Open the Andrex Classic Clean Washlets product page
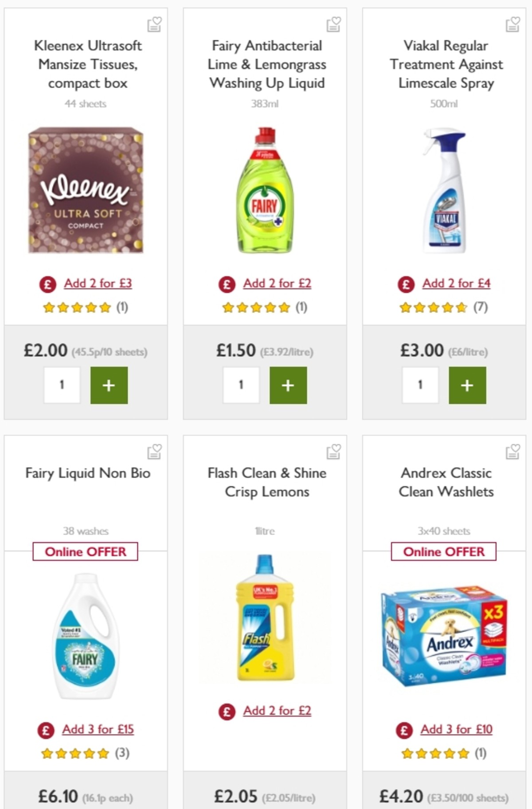Image resolution: width=532 pixels, height=809 pixels. click(446, 482)
